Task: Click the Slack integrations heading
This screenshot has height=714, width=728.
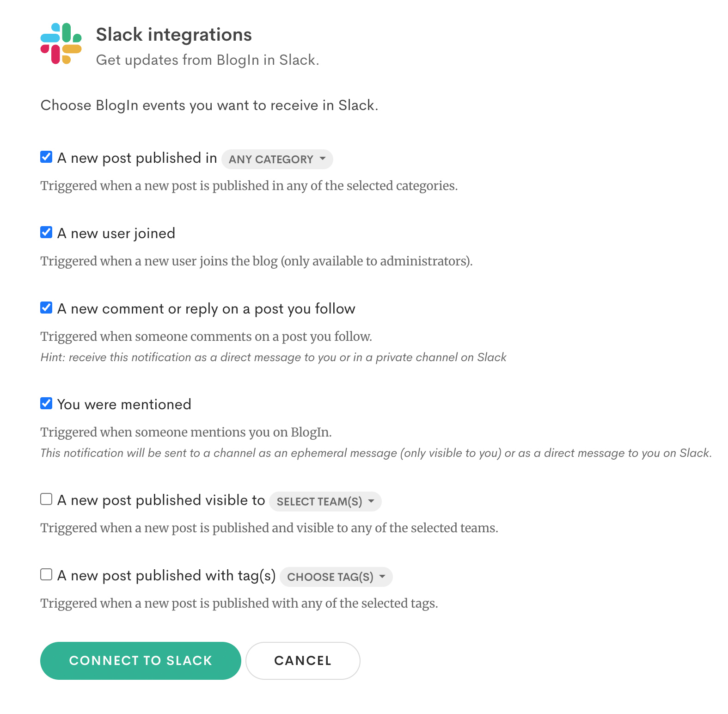Action: (174, 35)
